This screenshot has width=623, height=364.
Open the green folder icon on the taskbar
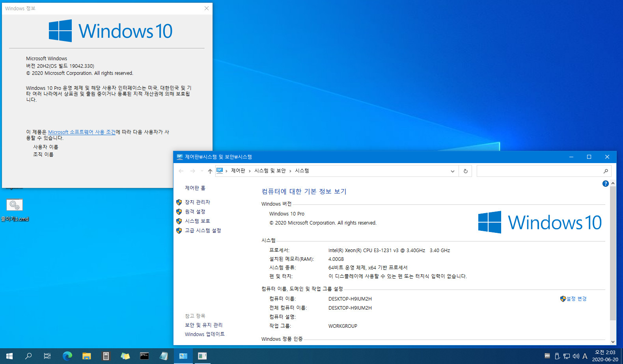pos(125,356)
